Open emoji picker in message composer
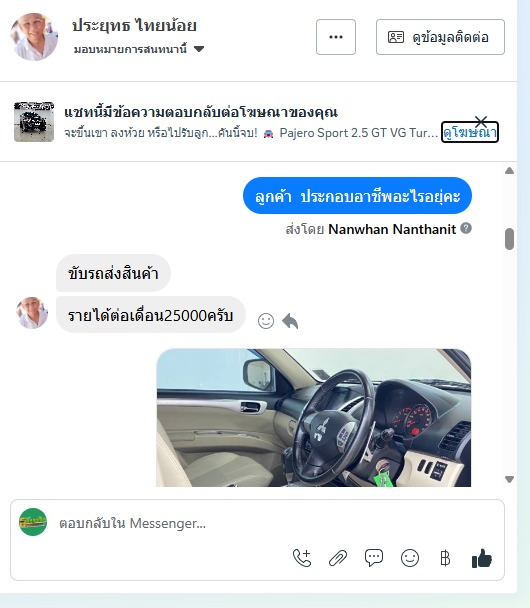Screen dimensions: 530x608 tap(410, 558)
